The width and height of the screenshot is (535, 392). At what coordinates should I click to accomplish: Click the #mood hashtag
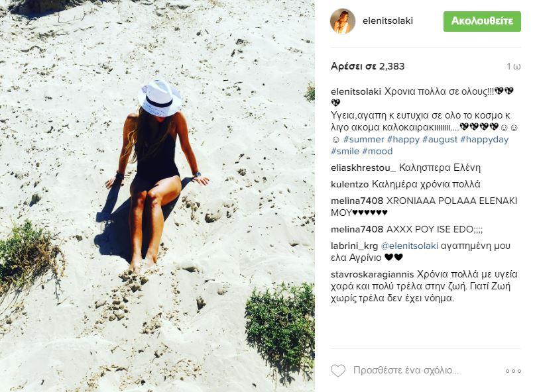[377, 152]
